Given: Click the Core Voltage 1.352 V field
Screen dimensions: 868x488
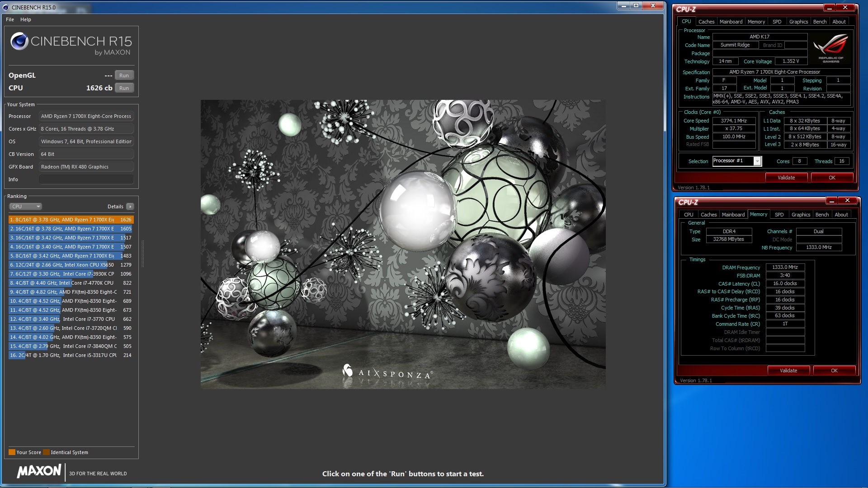Looking at the screenshot, I should [x=791, y=61].
